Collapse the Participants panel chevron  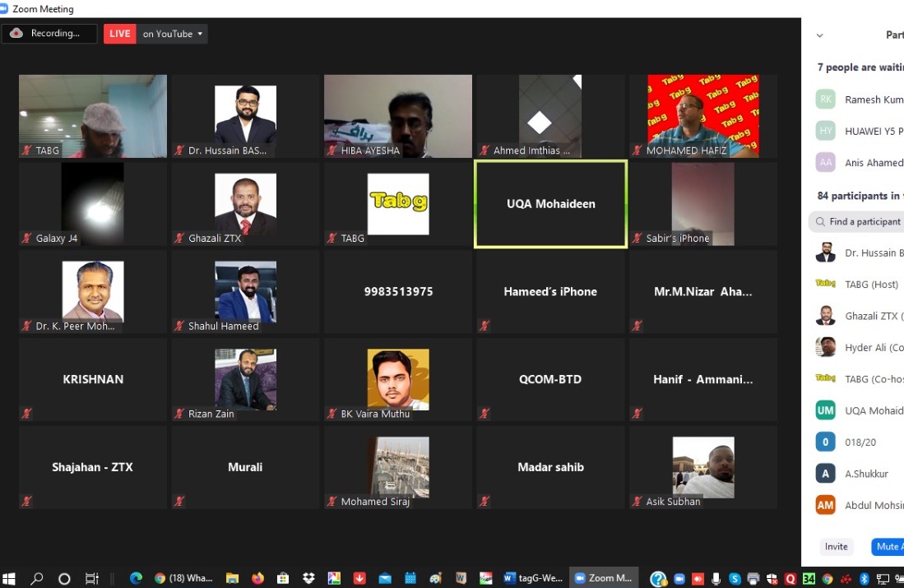(x=819, y=35)
